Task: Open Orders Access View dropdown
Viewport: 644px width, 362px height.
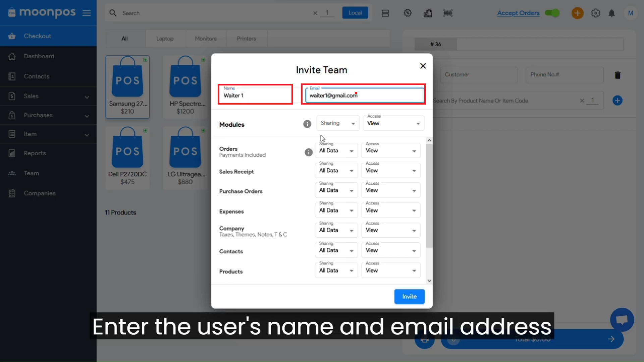Action: click(391, 150)
